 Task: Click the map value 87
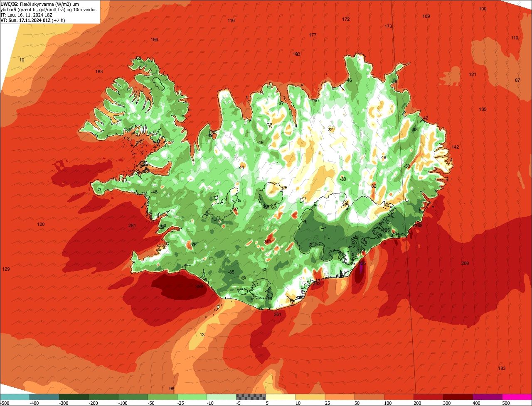(517, 80)
